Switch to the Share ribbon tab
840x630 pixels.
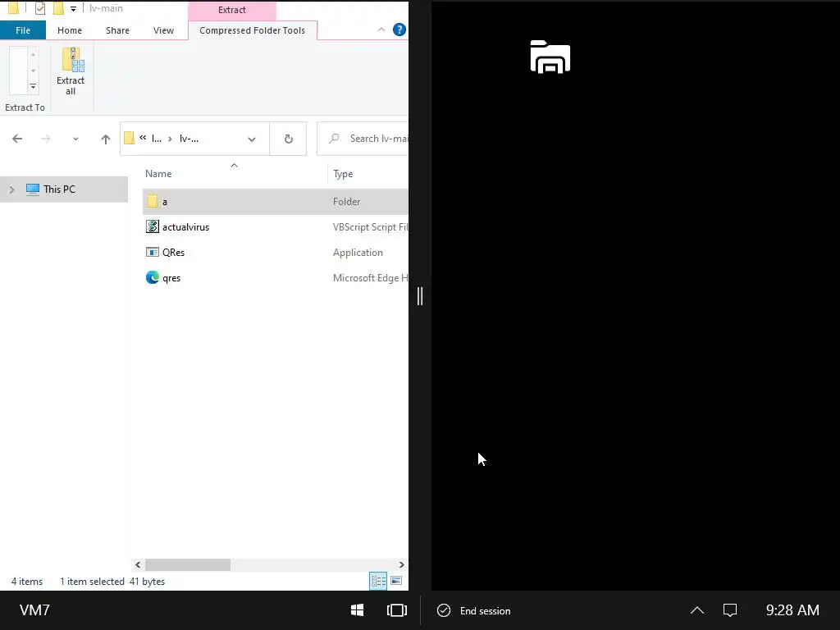[117, 30]
